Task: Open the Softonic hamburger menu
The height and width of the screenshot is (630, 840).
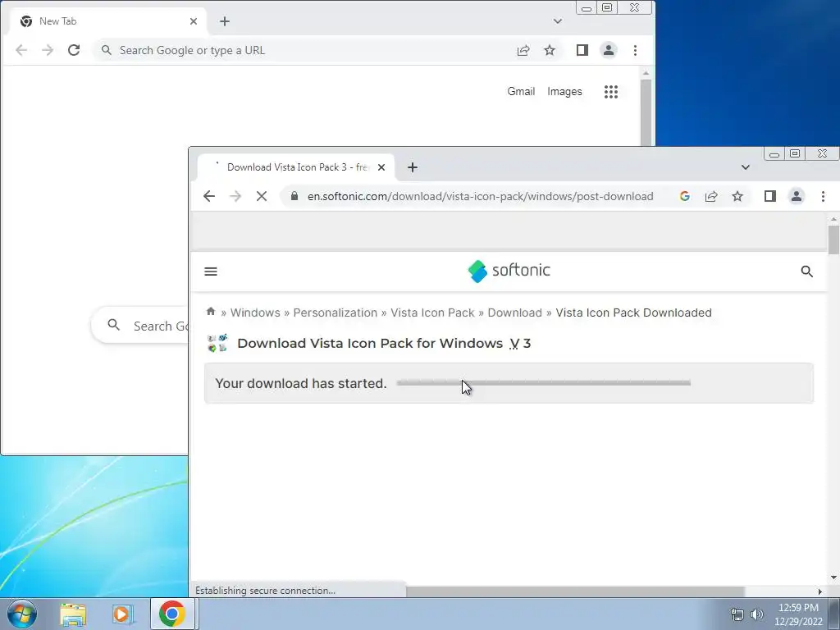Action: tap(211, 272)
